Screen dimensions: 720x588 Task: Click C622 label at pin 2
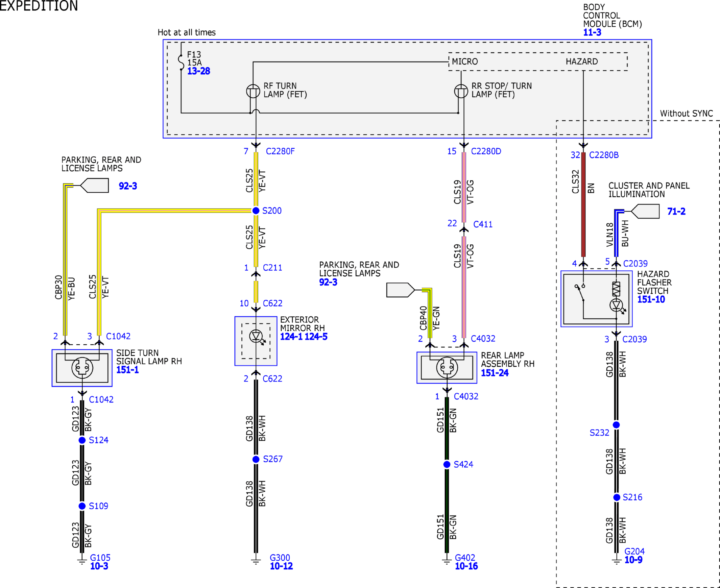point(272,379)
